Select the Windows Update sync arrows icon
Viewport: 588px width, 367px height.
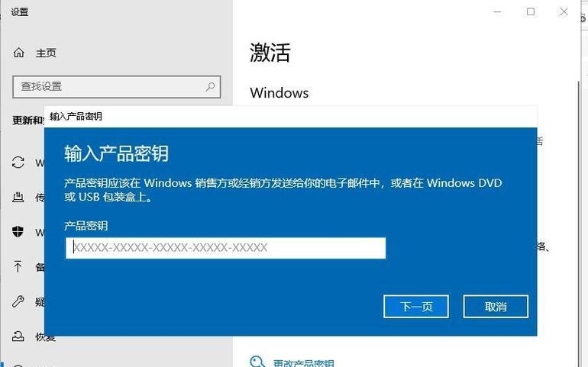(x=18, y=163)
